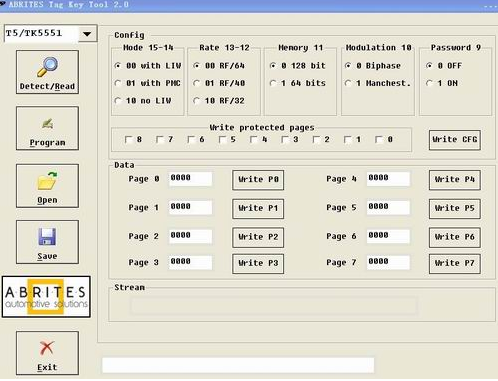Viewport: 498px width, 381px height.
Task: Check write protected page 4 box
Action: click(253, 139)
